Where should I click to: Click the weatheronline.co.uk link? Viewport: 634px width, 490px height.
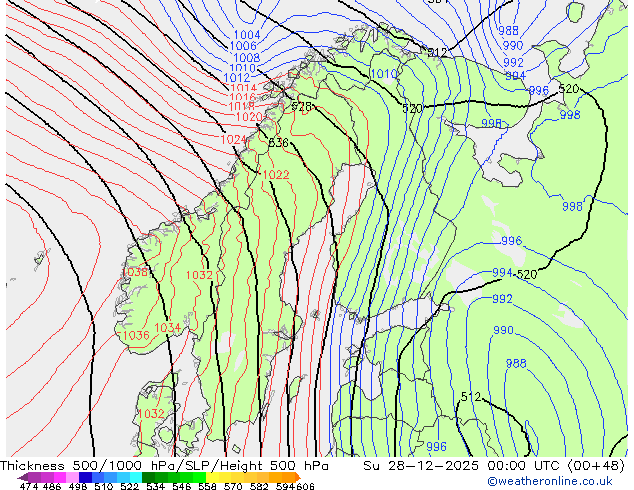[x=550, y=481]
